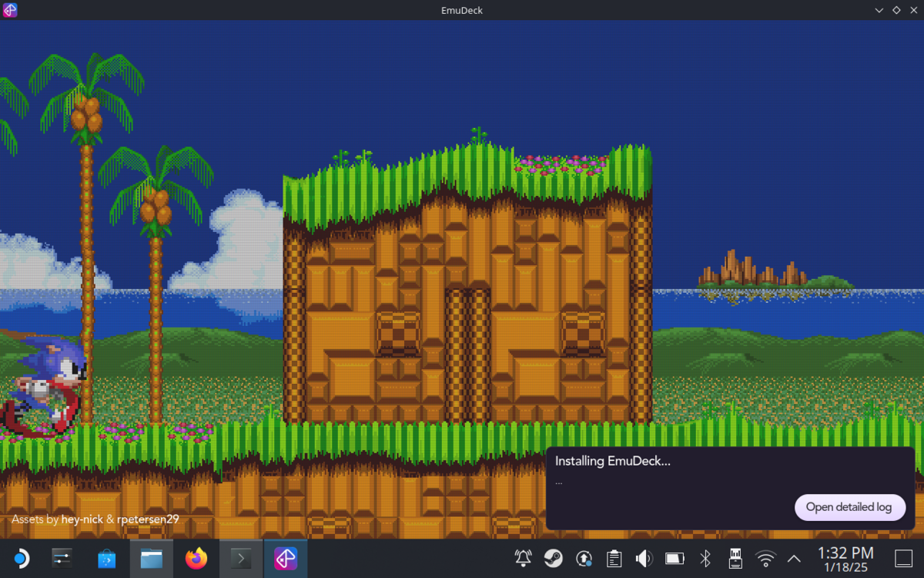924x578 pixels.
Task: Expand hidden system tray icons
Action: point(793,560)
